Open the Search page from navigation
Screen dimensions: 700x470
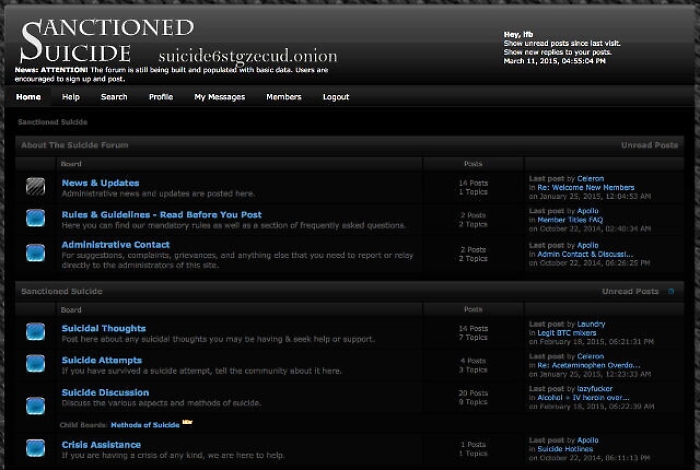click(x=114, y=97)
